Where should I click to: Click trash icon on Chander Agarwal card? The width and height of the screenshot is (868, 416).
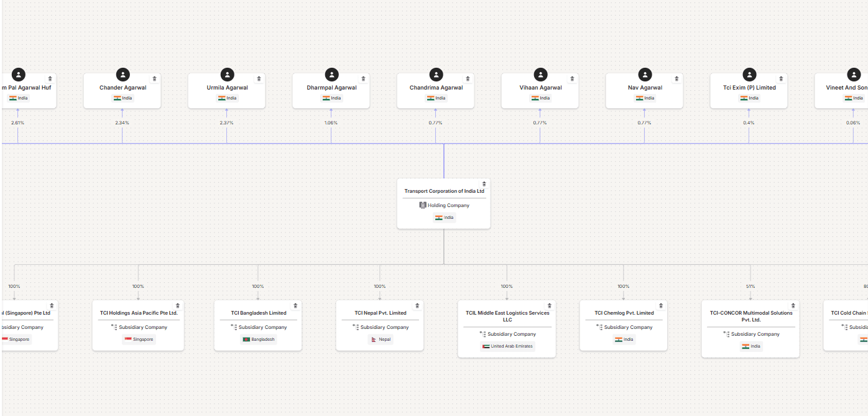coord(154,79)
